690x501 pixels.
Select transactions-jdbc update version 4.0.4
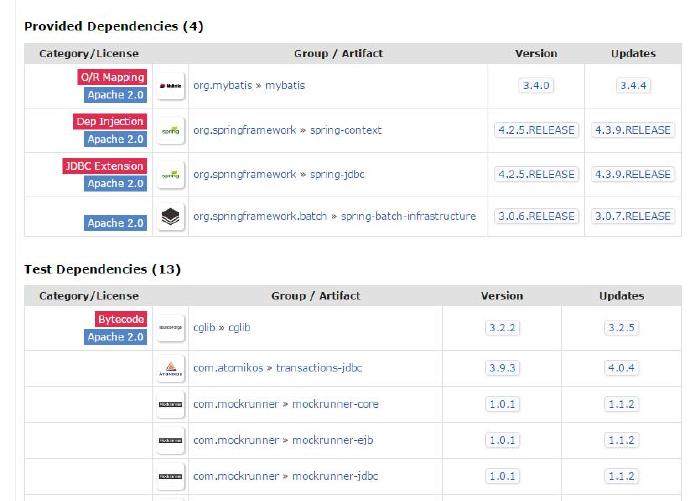(621, 368)
